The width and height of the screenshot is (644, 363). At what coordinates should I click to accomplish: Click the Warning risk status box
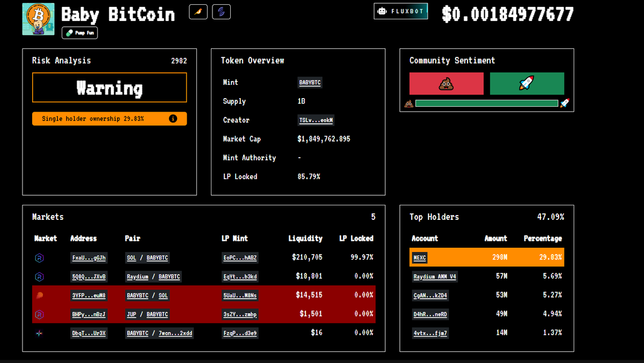coord(109,87)
